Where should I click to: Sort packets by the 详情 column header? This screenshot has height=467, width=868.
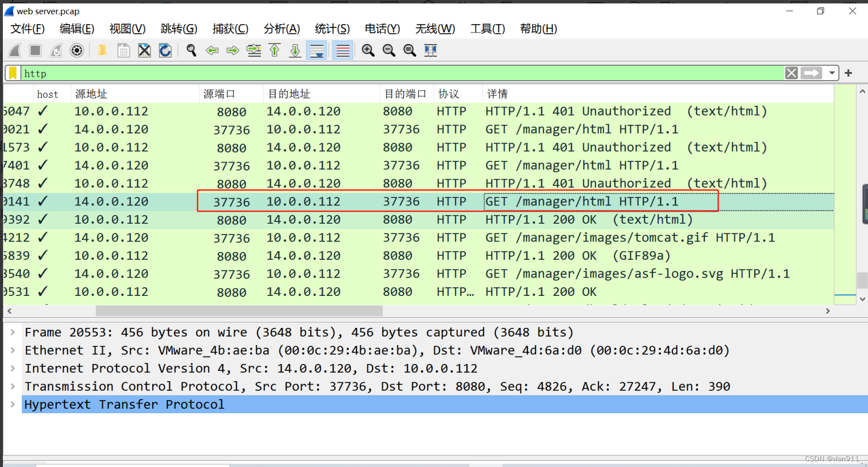(658, 94)
